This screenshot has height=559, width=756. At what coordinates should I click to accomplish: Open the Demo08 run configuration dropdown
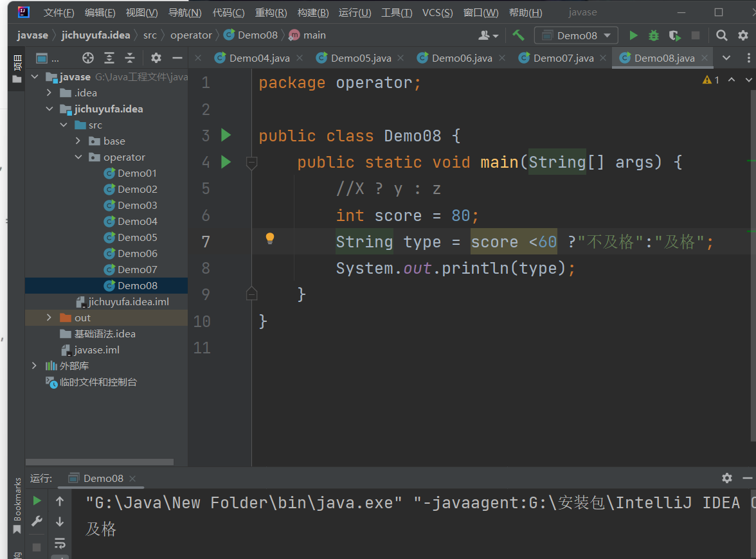click(x=576, y=35)
